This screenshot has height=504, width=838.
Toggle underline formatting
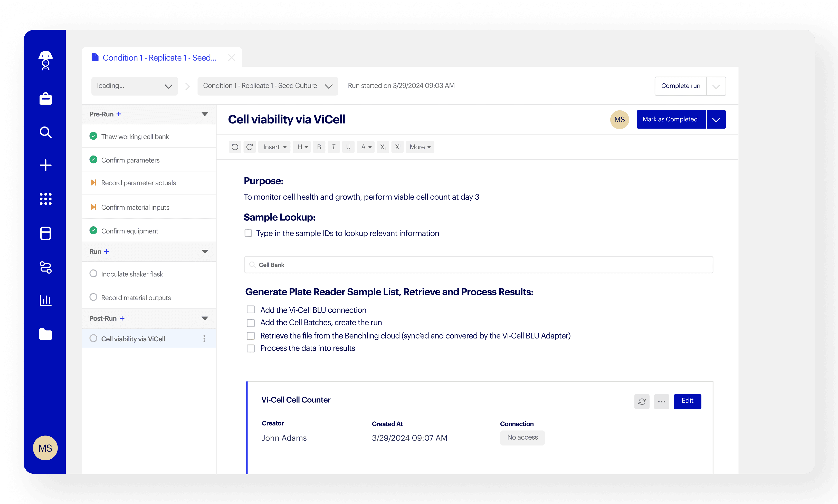[x=348, y=147]
